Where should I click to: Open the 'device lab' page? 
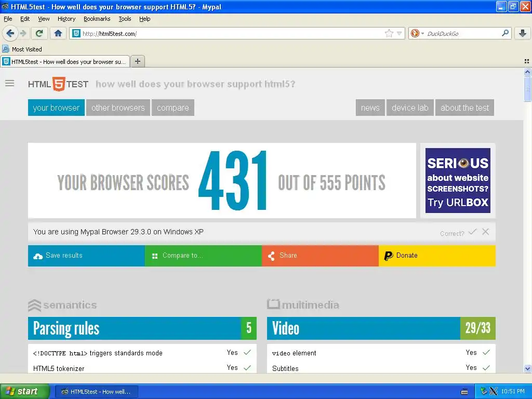[410, 108]
